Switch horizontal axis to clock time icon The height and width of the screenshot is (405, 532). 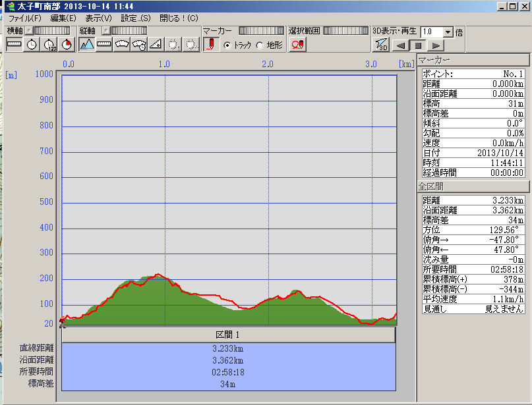tap(32, 45)
